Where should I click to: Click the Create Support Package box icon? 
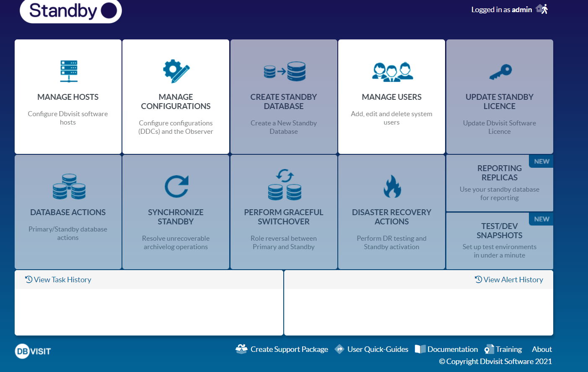coord(241,349)
